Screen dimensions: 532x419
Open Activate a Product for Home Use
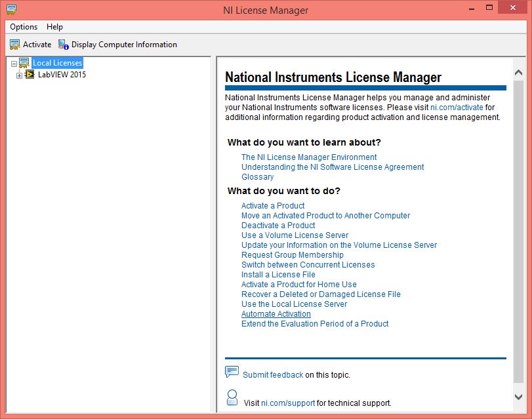pyautogui.click(x=298, y=285)
